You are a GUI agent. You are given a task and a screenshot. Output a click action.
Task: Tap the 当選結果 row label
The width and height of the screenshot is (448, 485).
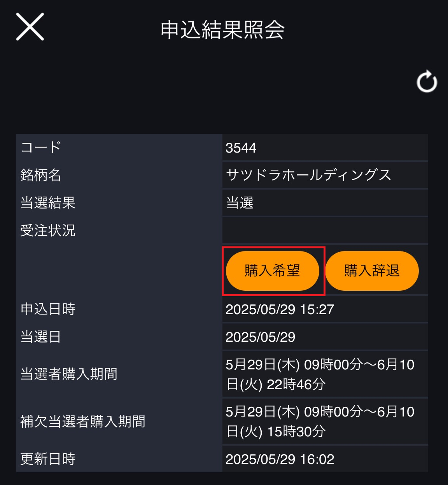pos(48,203)
